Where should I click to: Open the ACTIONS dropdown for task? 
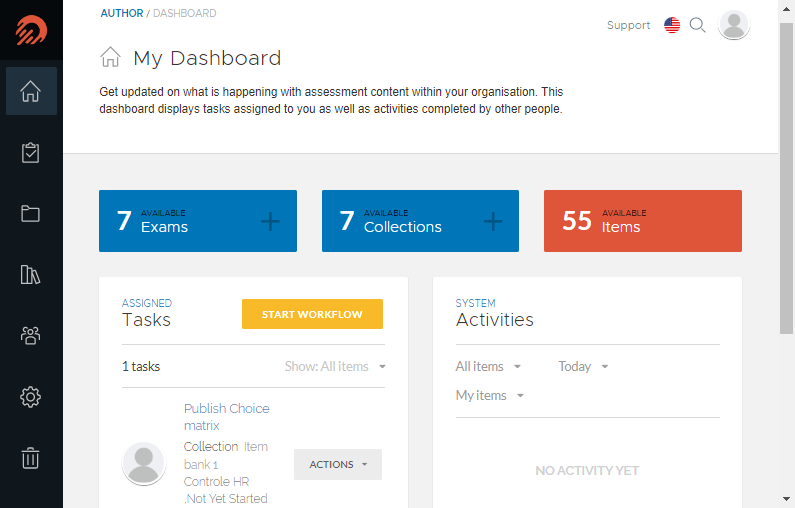[338, 464]
